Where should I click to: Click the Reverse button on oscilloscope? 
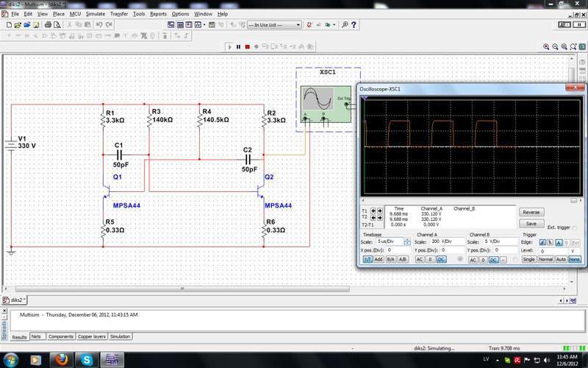pyautogui.click(x=531, y=212)
